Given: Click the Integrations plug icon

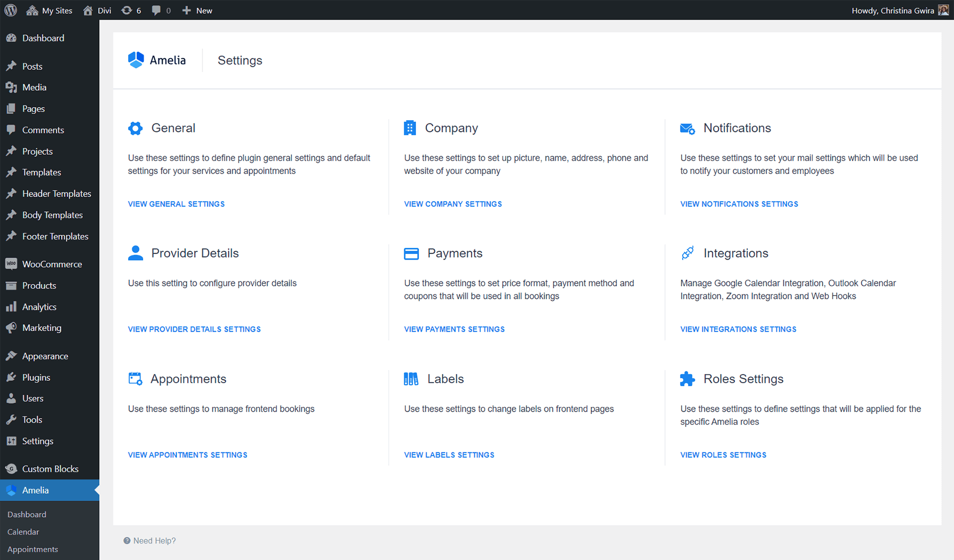Looking at the screenshot, I should click(x=687, y=253).
